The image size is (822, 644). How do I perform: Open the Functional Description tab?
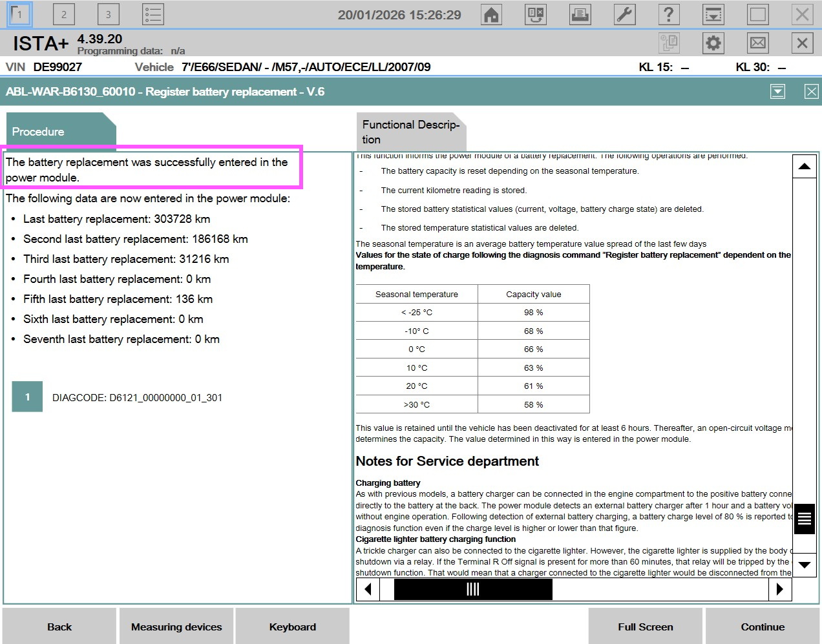tap(410, 132)
